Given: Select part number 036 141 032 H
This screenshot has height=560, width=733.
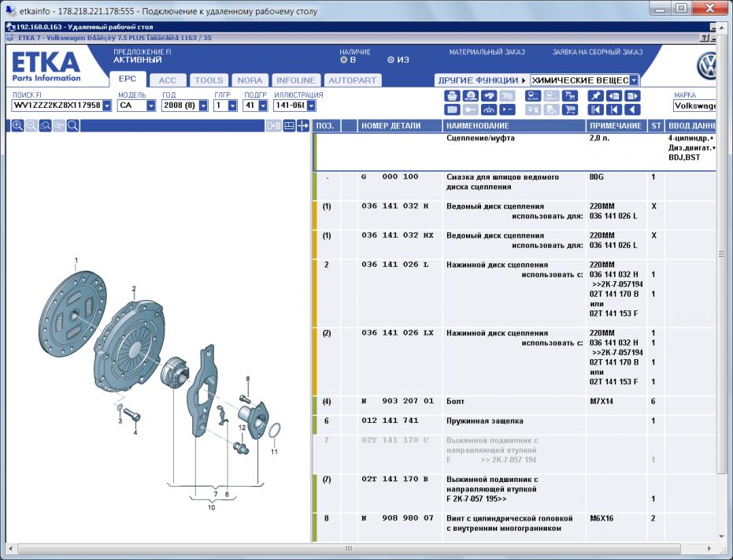Looking at the screenshot, I should click(395, 206).
